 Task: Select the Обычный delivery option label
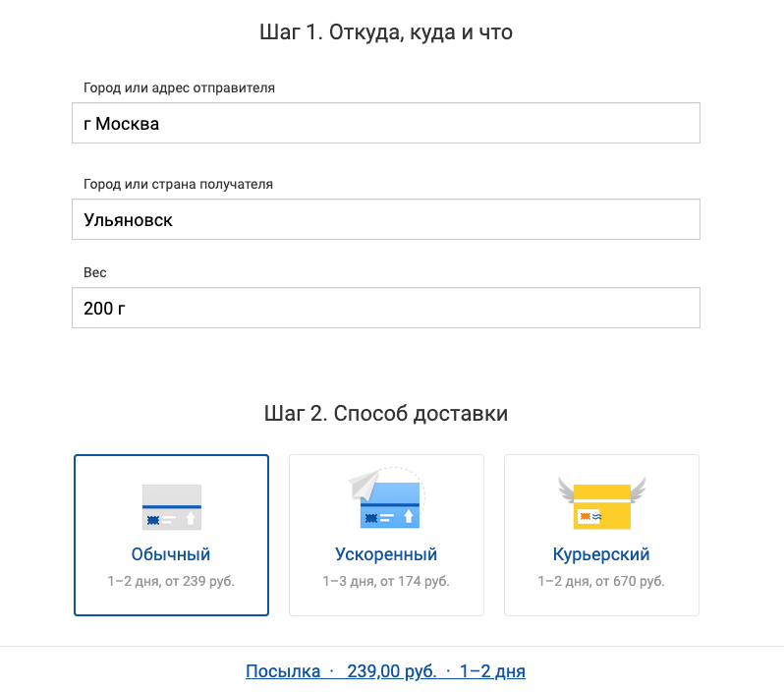click(171, 554)
